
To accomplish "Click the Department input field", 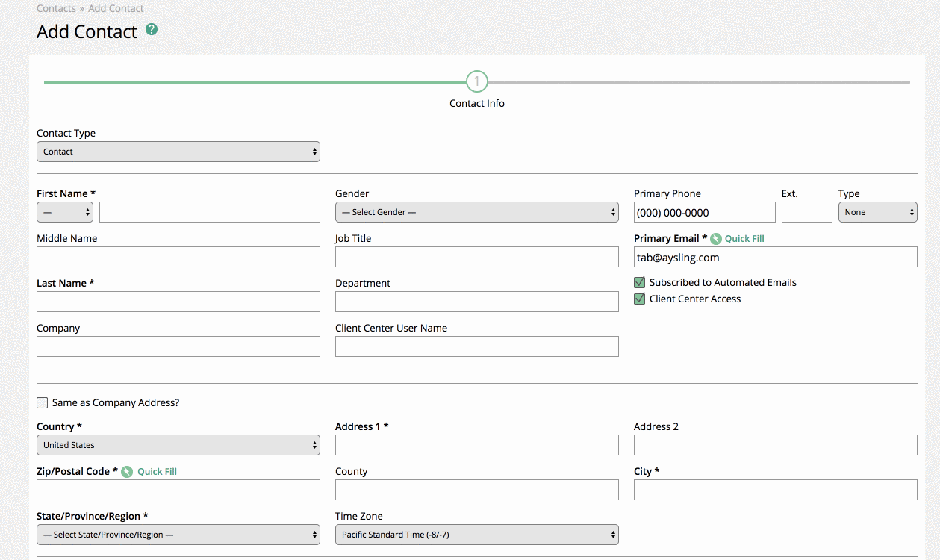I will [x=477, y=302].
